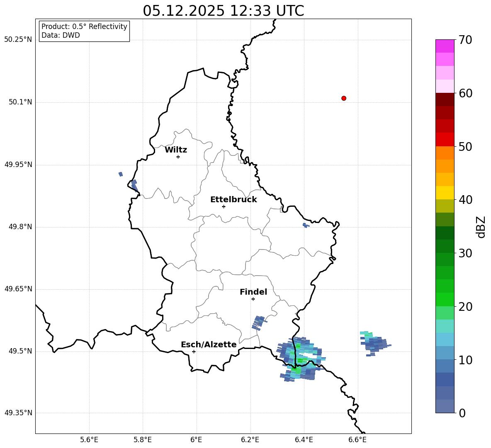Click the red radar site dot
The image size is (491, 448).
(344, 98)
